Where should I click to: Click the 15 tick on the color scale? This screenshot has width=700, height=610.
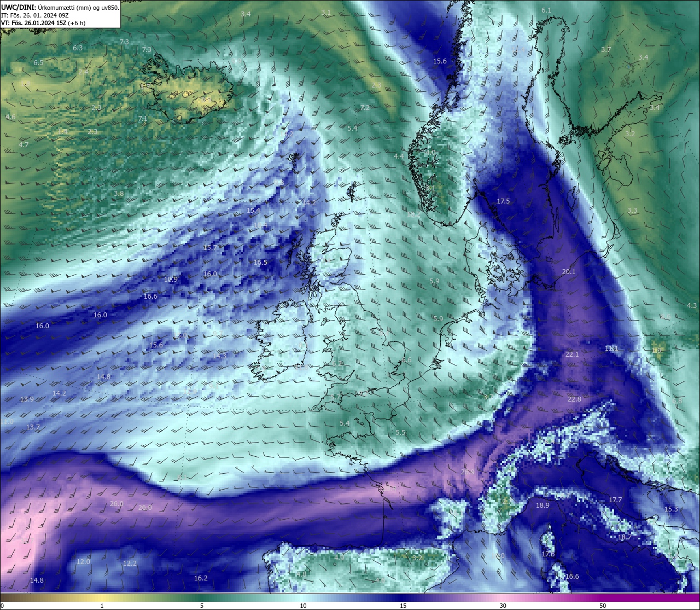click(403, 606)
